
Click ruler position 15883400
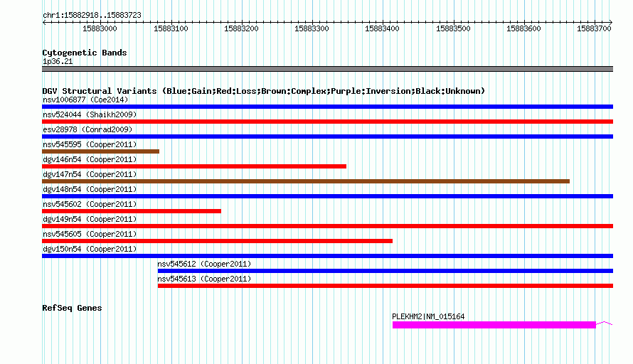(x=382, y=28)
